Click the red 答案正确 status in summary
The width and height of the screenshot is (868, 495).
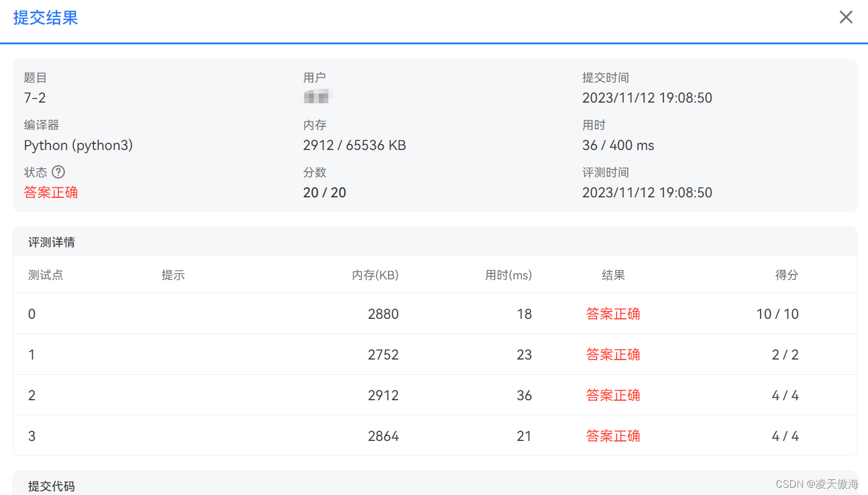point(51,193)
